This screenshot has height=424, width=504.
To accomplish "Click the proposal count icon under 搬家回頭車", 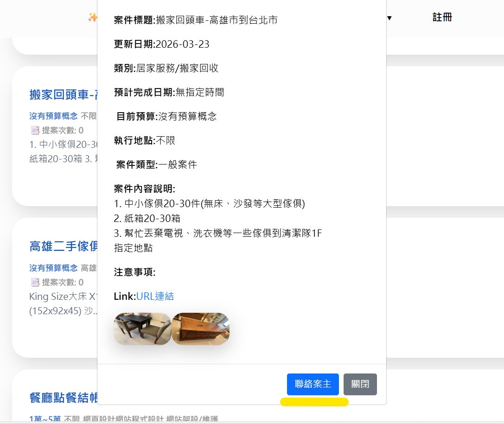I will (x=35, y=130).
